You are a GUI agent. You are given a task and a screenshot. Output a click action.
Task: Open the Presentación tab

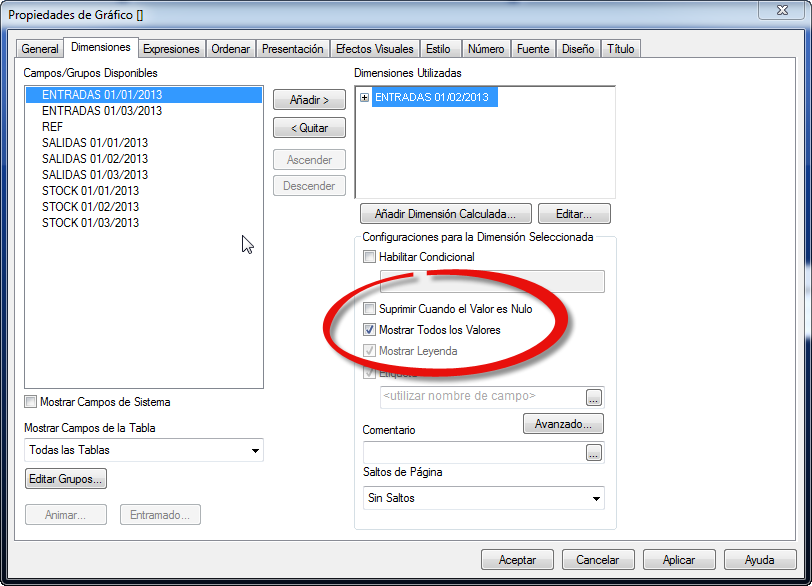pyautogui.click(x=292, y=48)
